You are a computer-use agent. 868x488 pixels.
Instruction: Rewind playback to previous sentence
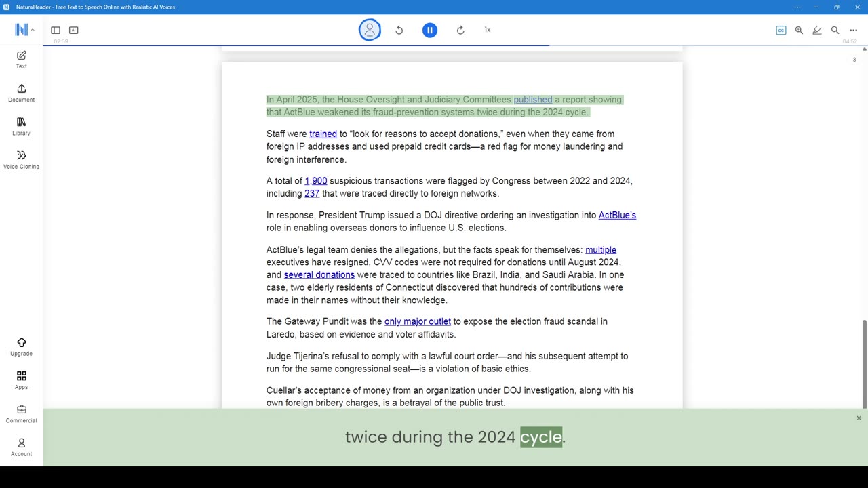point(399,30)
